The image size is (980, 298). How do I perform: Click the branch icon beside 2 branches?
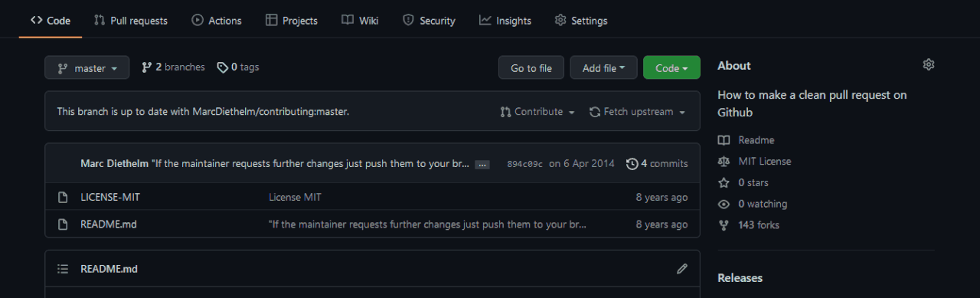pyautogui.click(x=147, y=67)
